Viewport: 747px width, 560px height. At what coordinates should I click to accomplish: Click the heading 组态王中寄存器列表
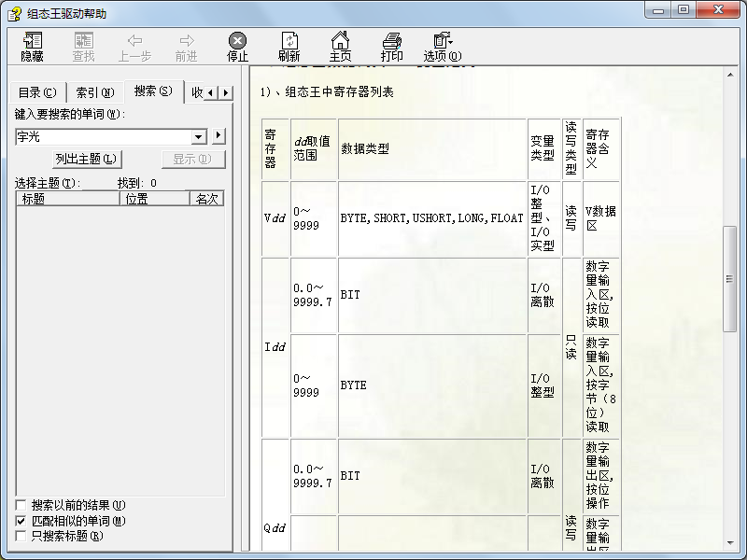[339, 91]
